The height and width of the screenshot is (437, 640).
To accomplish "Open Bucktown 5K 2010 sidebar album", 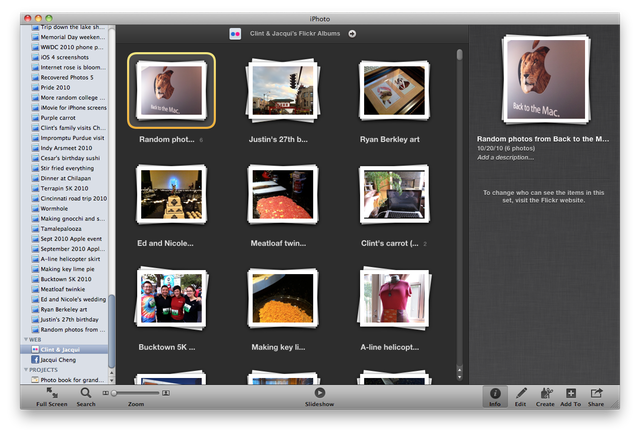I will coord(64,279).
